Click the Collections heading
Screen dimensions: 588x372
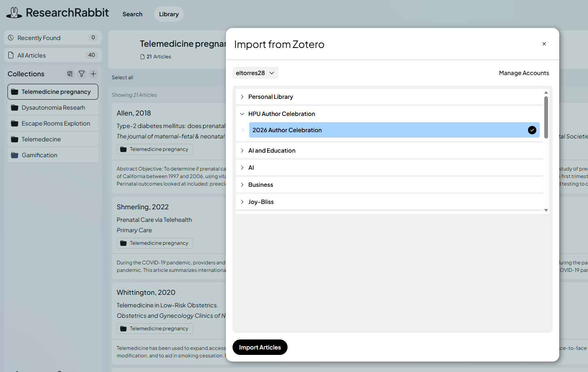click(26, 74)
